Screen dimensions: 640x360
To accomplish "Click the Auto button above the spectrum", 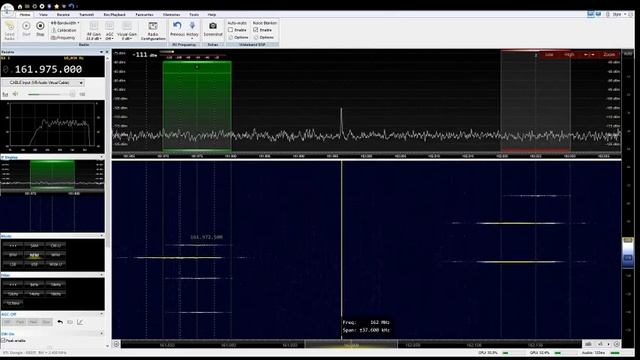I will 628,53.
